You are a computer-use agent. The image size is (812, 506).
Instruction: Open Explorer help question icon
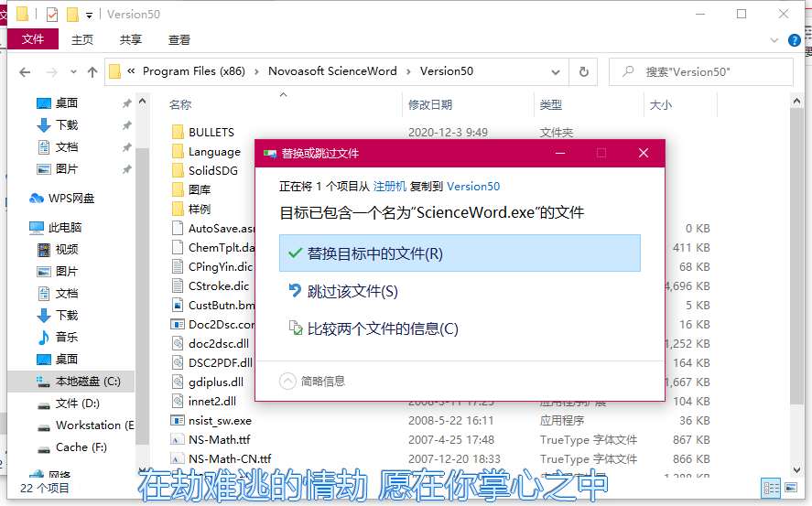[794, 40]
